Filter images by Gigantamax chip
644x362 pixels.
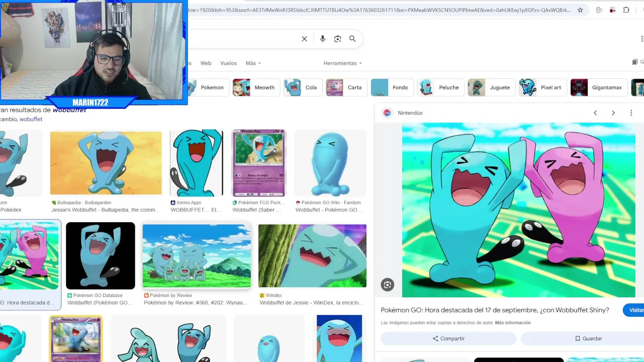click(x=599, y=87)
